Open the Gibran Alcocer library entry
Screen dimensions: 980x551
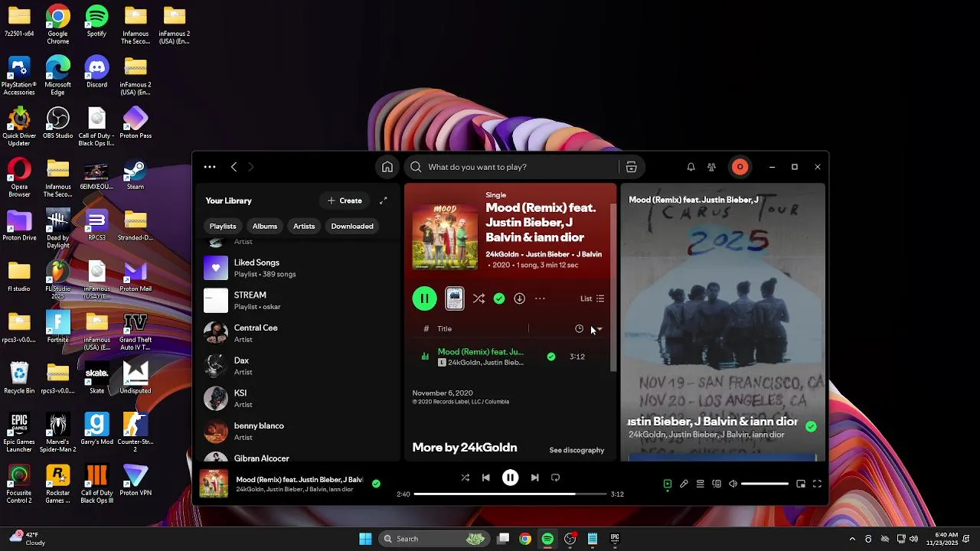pos(299,457)
